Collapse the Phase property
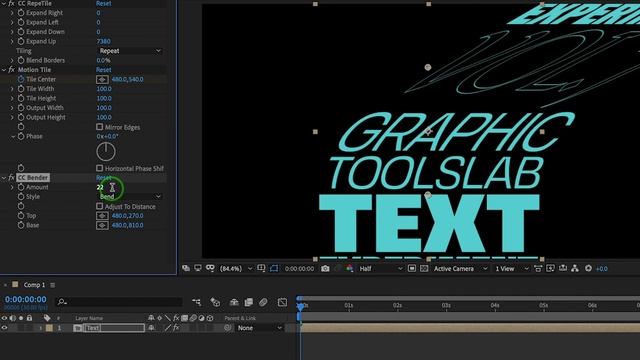Screen dimensions: 640x360 pyautogui.click(x=13, y=137)
